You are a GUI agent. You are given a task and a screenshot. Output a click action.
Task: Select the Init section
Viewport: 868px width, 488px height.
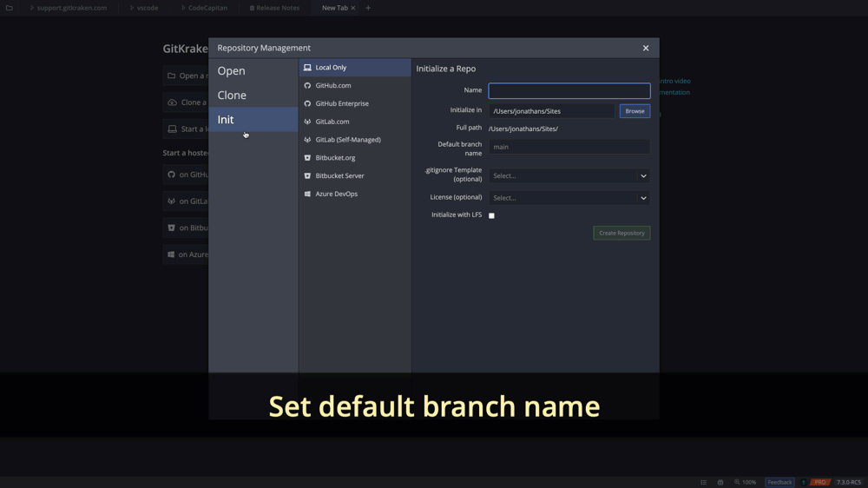(x=253, y=120)
